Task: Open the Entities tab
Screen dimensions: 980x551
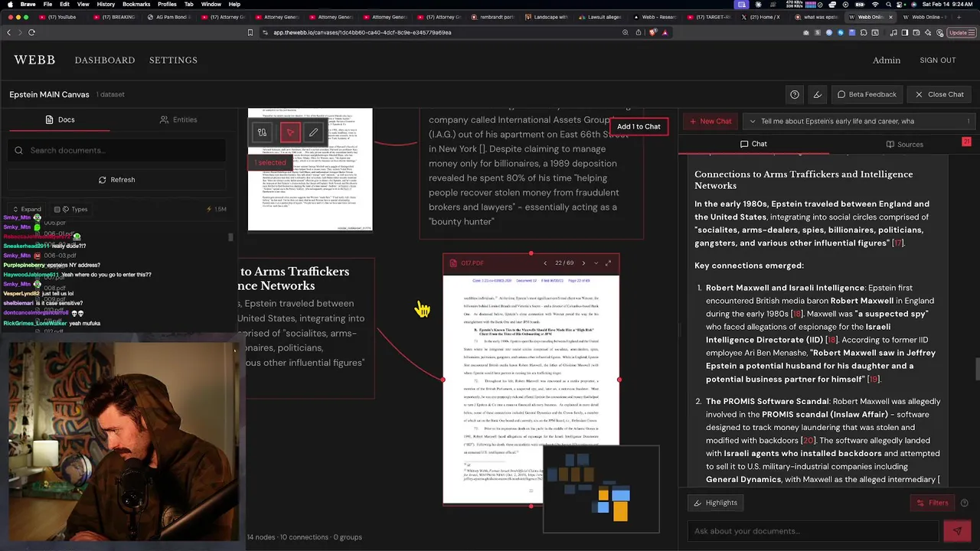Action: pos(178,119)
